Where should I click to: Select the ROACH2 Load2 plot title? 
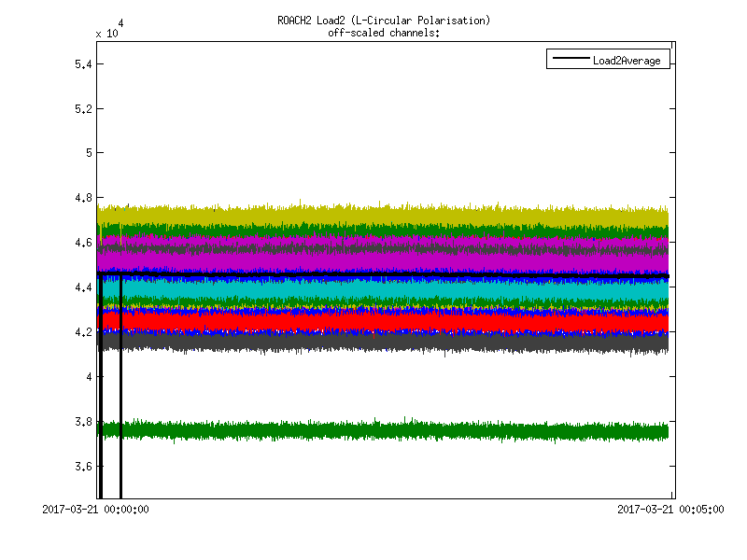tap(384, 21)
